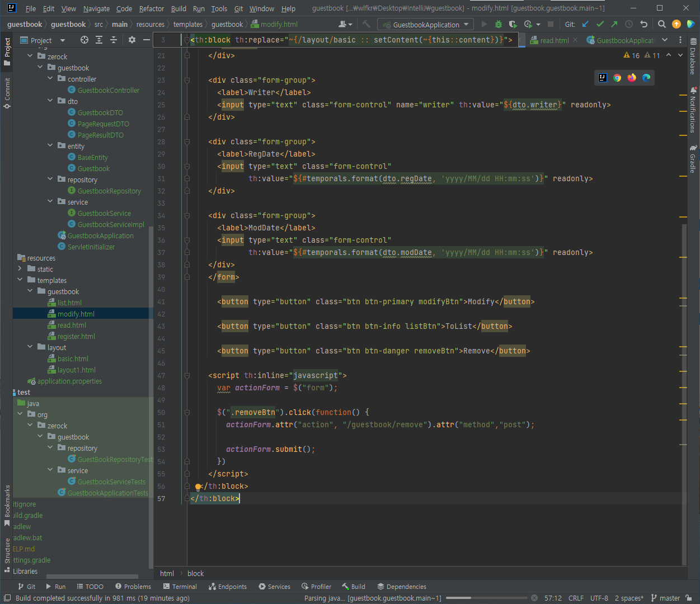The image size is (700, 604).
Task: Toggle Bookmarks side panel
Action: pos(7,506)
